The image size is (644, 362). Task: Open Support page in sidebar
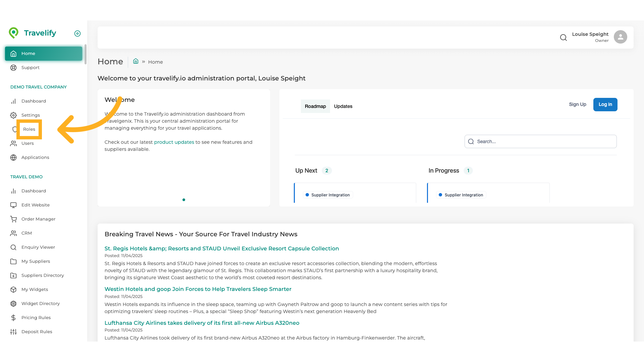pyautogui.click(x=30, y=67)
